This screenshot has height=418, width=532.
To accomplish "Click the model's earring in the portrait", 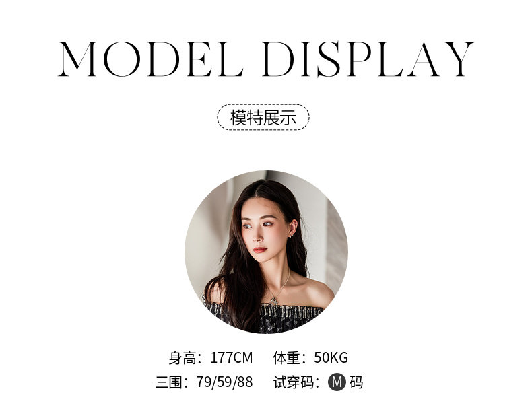I will (x=291, y=235).
